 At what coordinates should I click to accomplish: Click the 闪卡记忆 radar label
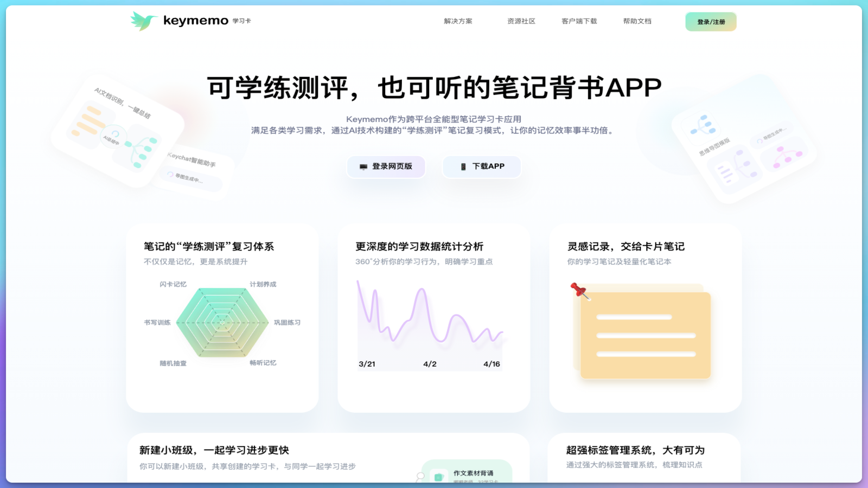click(173, 284)
